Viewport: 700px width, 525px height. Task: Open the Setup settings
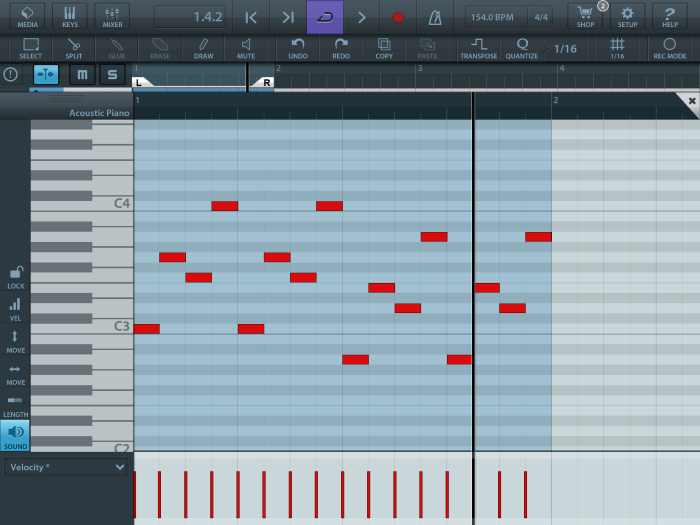(627, 17)
